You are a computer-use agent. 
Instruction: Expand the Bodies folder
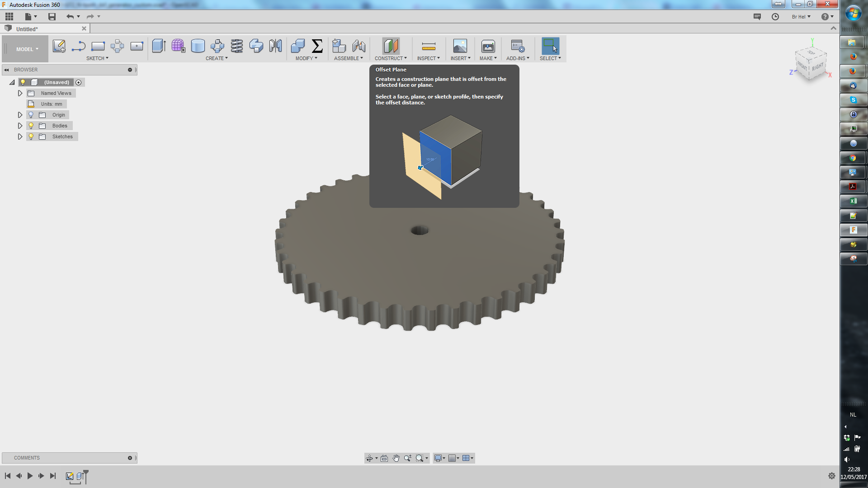[x=20, y=126]
